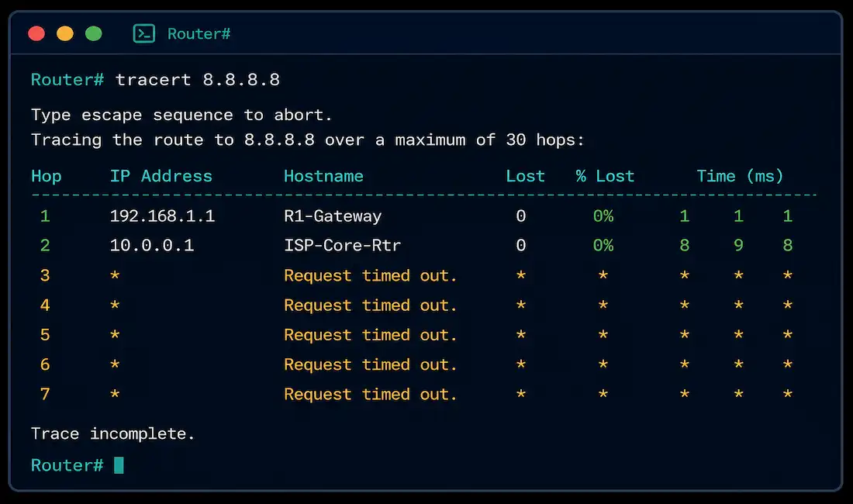This screenshot has width=853, height=504.
Task: Click the Trace incomplete message
Action: 112,434
